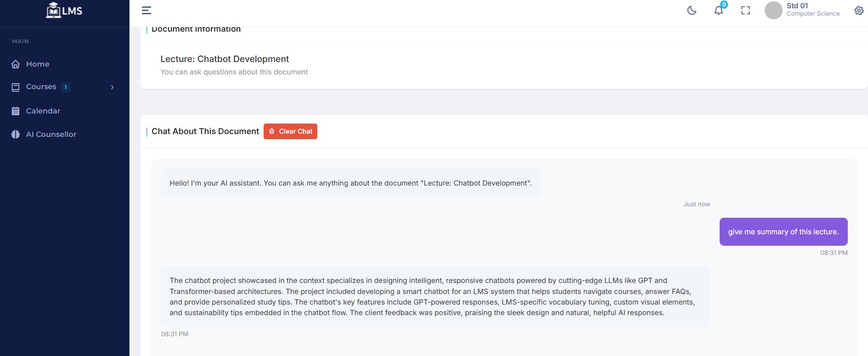Click the Courses count badge
Screen dimensions: 868x356
point(66,87)
